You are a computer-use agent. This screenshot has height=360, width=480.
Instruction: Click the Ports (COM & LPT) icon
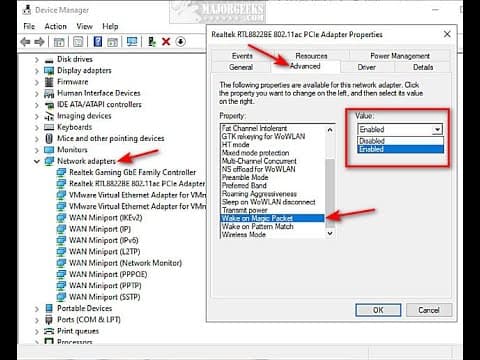(49, 320)
